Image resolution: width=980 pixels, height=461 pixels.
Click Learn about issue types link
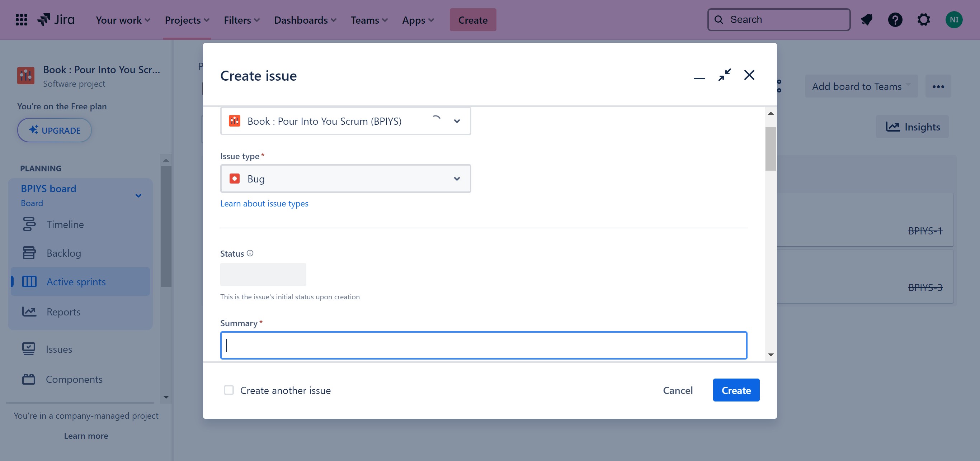pos(264,203)
